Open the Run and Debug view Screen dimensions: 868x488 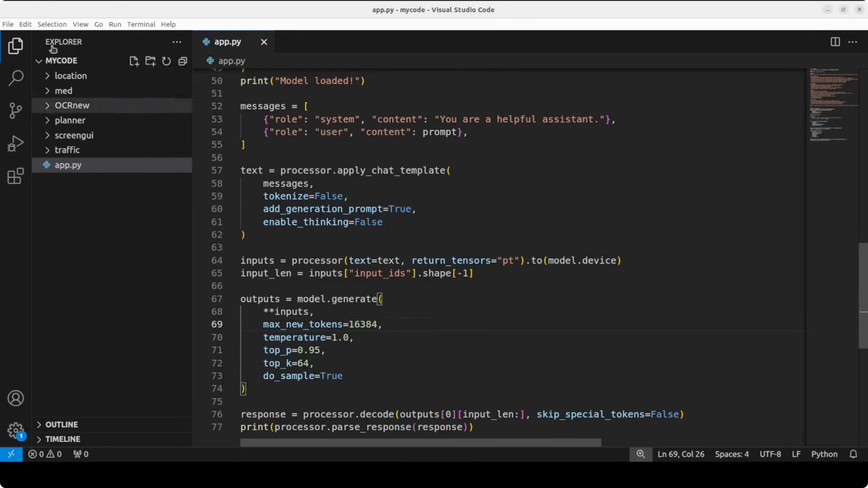[15, 143]
